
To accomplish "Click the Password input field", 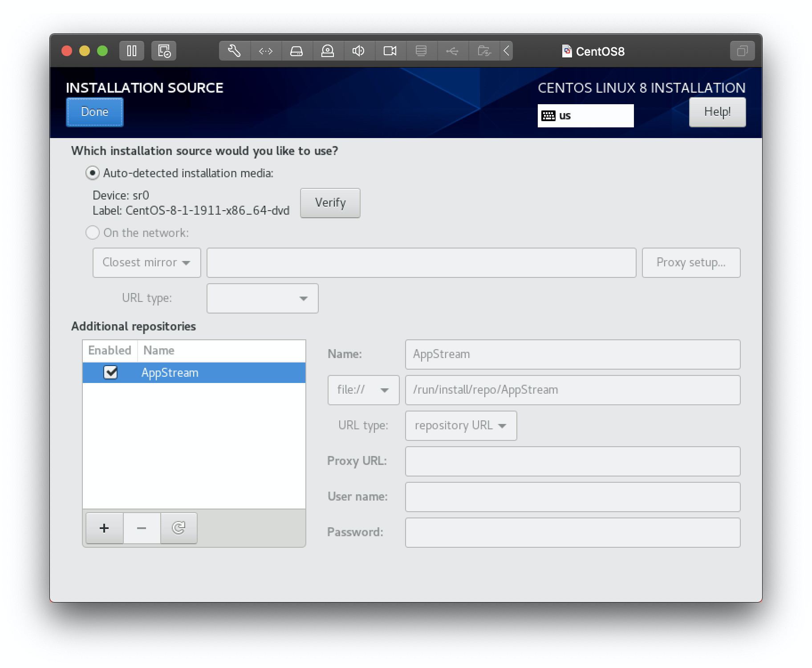I will click(x=572, y=533).
